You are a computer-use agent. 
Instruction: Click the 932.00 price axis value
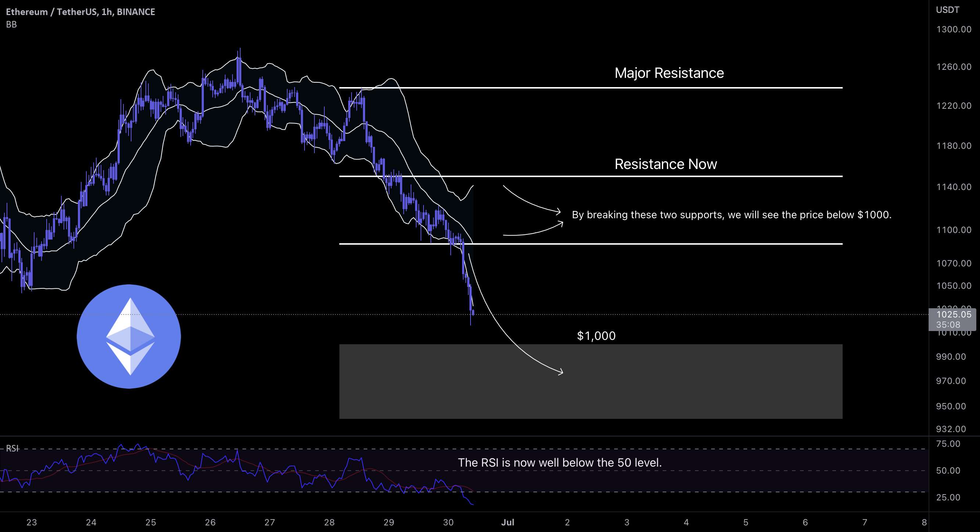tap(951, 429)
